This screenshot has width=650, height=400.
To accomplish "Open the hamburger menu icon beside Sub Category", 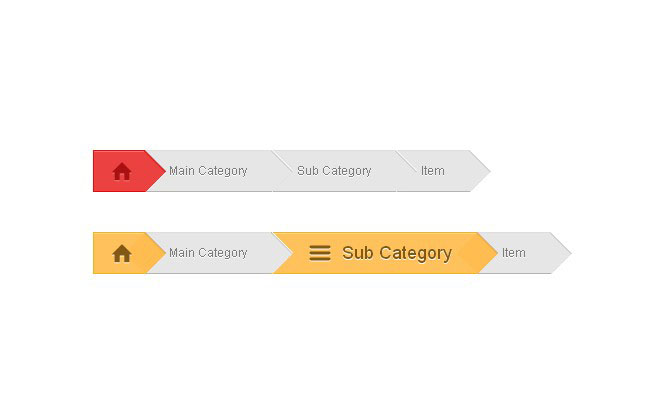I will tap(320, 253).
